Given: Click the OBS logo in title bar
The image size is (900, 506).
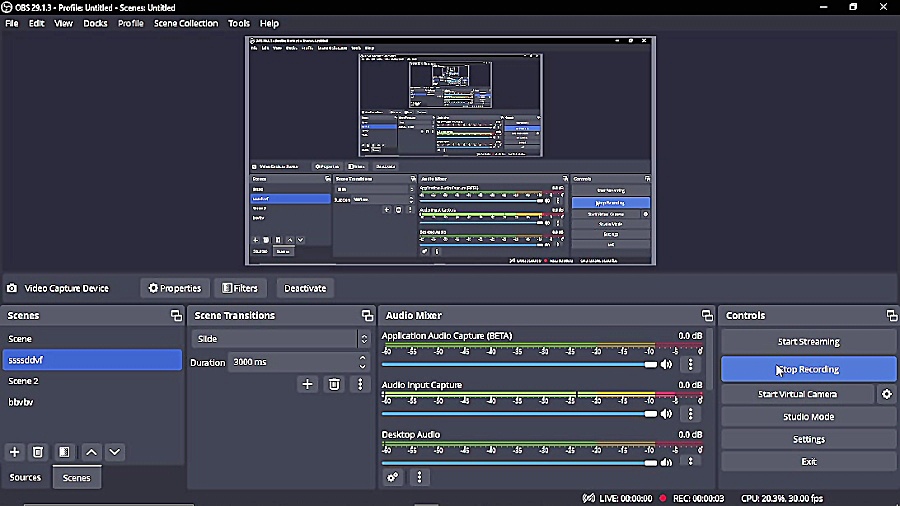Looking at the screenshot, I should click(x=7, y=7).
